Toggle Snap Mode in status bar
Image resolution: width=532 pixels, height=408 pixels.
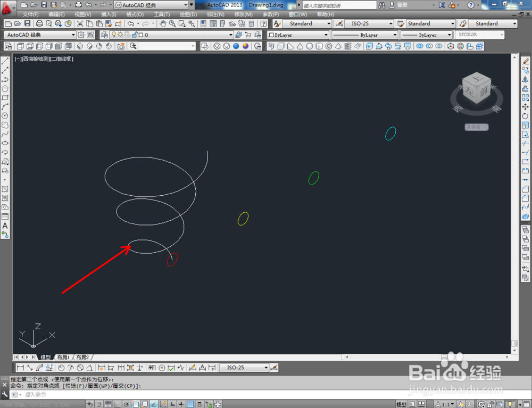99,404
